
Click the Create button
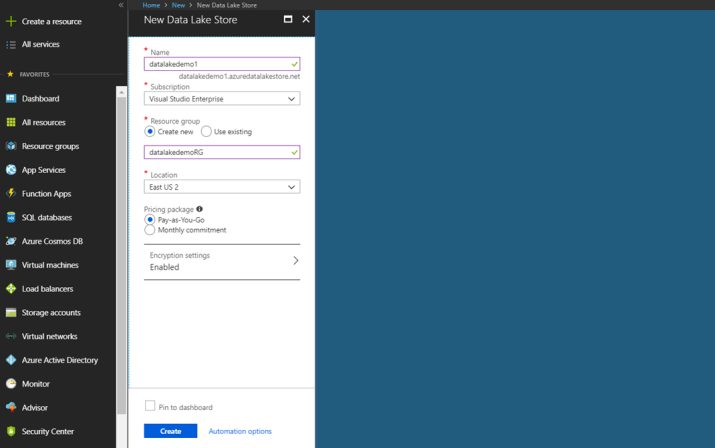(x=170, y=431)
